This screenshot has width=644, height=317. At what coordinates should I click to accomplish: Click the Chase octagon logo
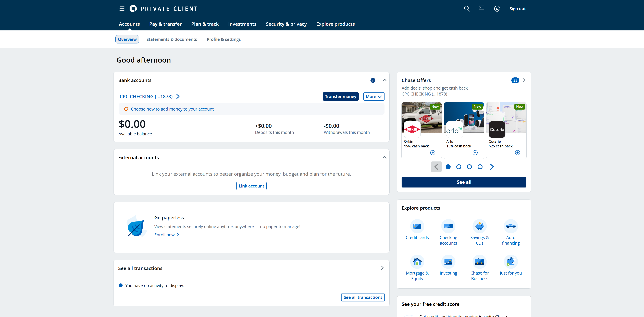pos(133,9)
